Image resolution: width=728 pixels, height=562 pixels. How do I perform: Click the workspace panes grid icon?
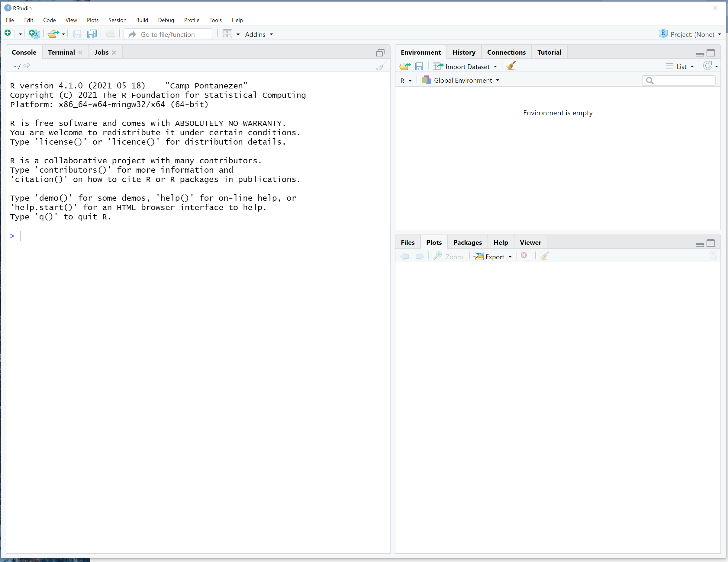coord(227,34)
